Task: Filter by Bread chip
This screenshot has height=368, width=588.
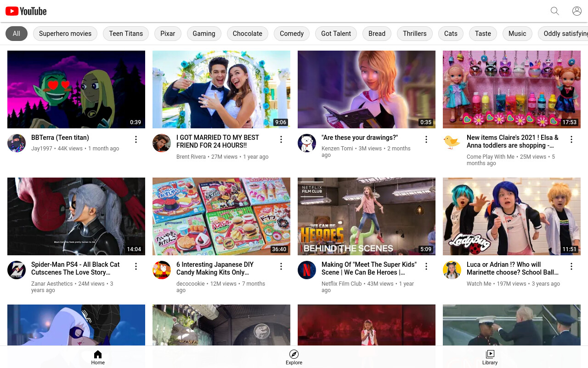Action: (x=377, y=34)
